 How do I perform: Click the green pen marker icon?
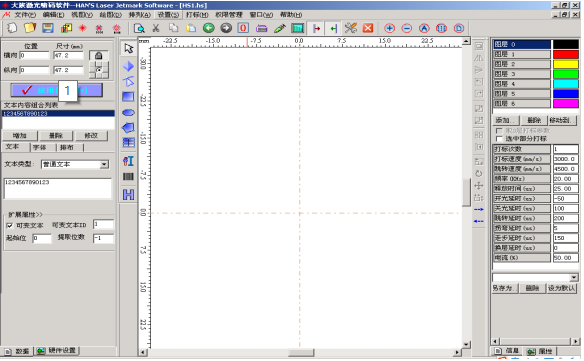pyautogui.click(x=280, y=28)
